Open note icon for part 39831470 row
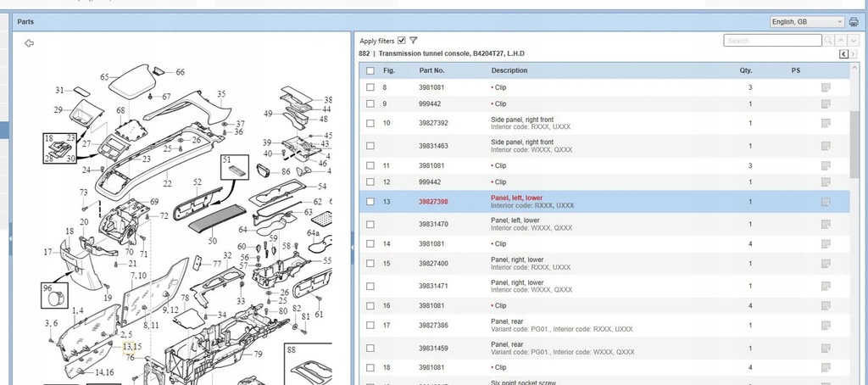The height and width of the screenshot is (385, 868). 826,225
